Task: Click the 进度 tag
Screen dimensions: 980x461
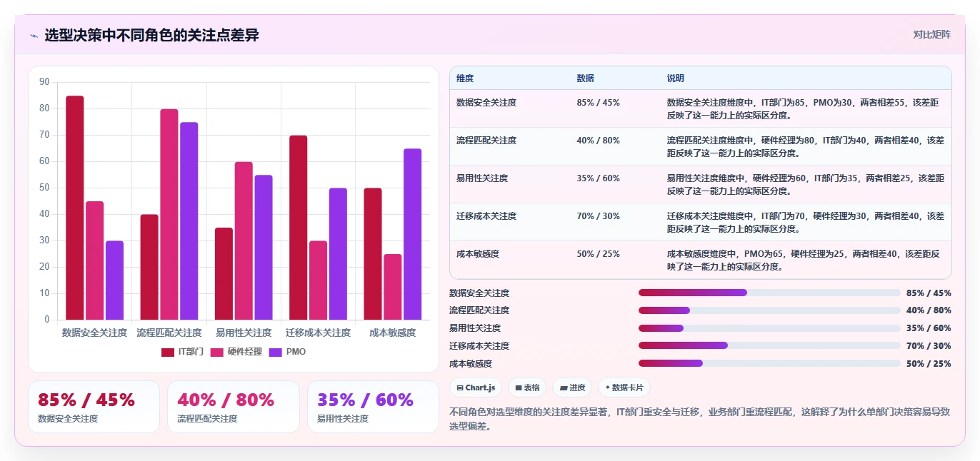Action: 572,387
